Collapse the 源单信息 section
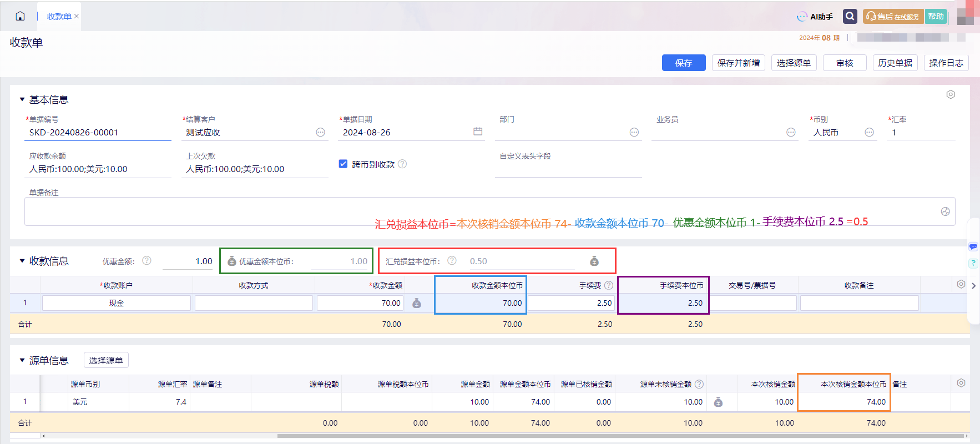 coord(22,360)
